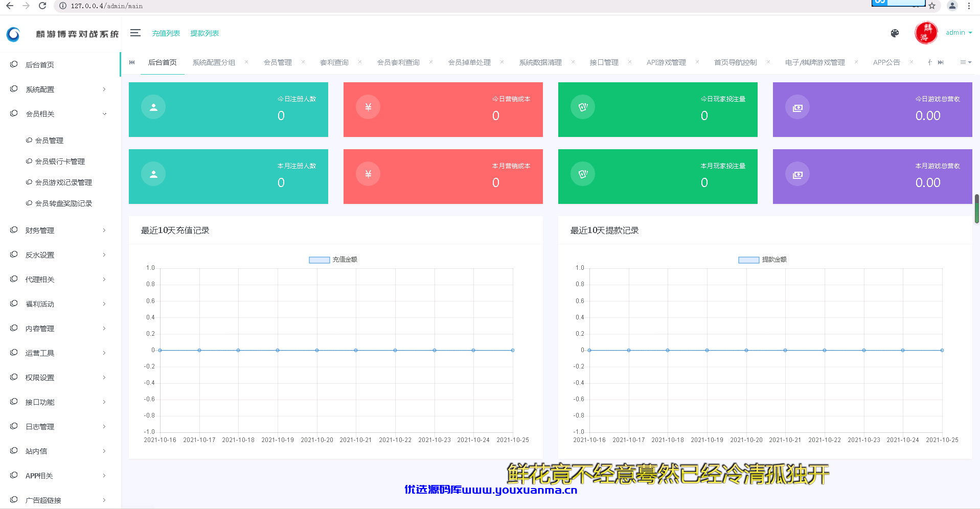Screen dimensions: 980x509
Task: Go to 后台首页 in sidebar
Action: click(60, 64)
